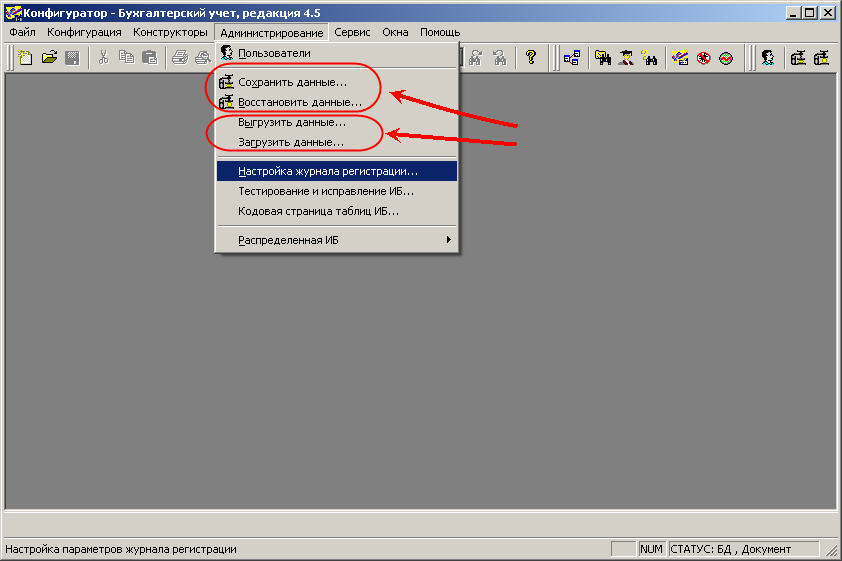Click the Paste clipboard toolbar icon
This screenshot has width=842, height=561.
pyautogui.click(x=149, y=57)
